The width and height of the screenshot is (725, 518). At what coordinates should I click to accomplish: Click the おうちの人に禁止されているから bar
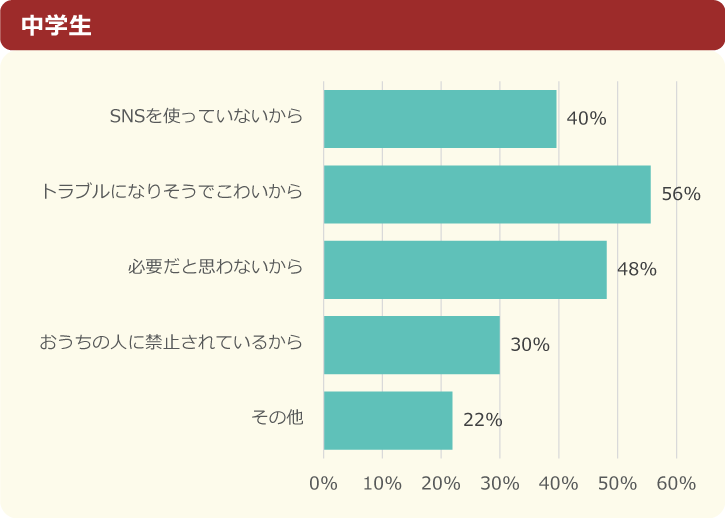(x=412, y=345)
